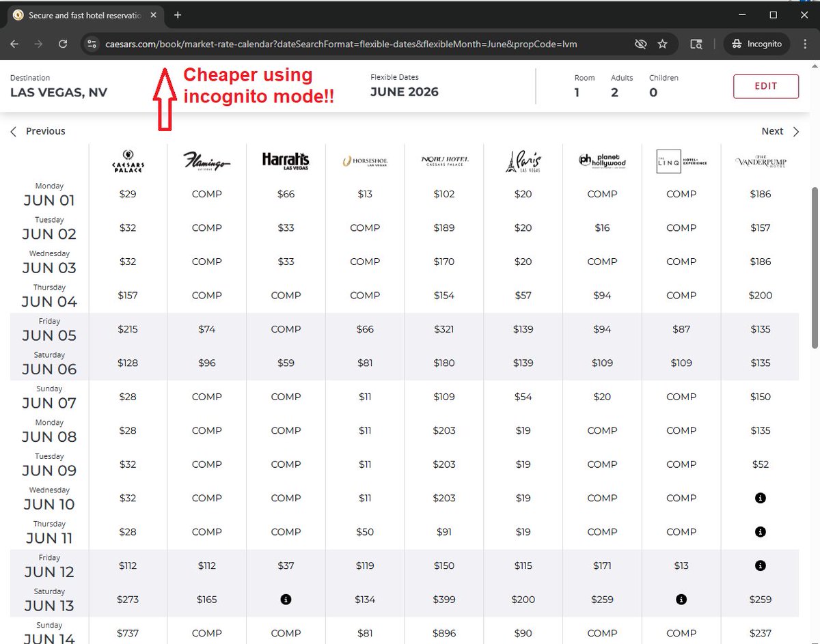
Task: Select Horseshoe $50 on Jun 11
Action: click(365, 531)
